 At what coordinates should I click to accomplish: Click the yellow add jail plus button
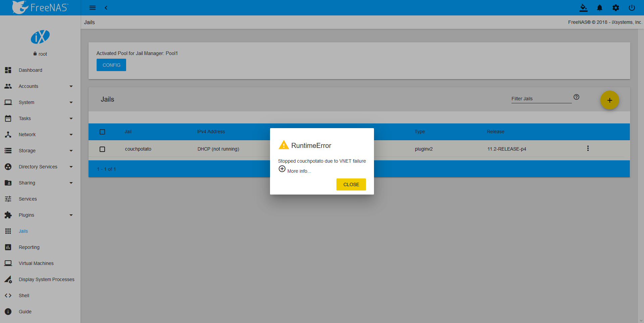pyautogui.click(x=609, y=100)
